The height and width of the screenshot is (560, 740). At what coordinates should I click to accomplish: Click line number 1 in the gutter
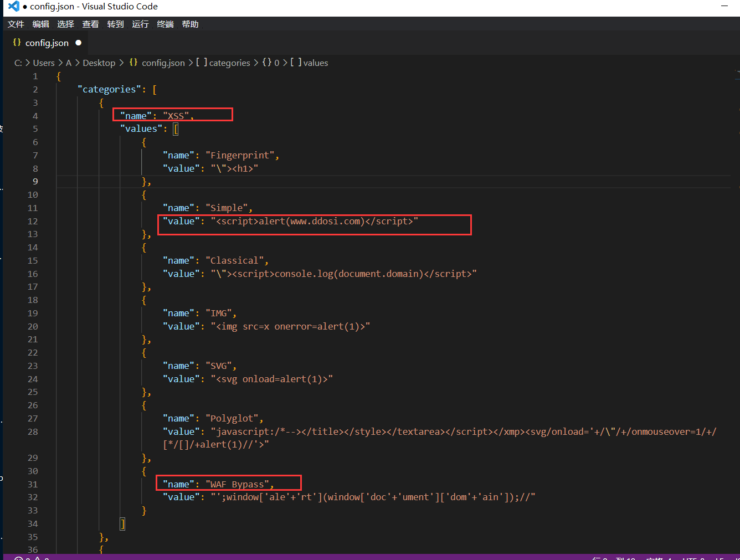point(35,76)
